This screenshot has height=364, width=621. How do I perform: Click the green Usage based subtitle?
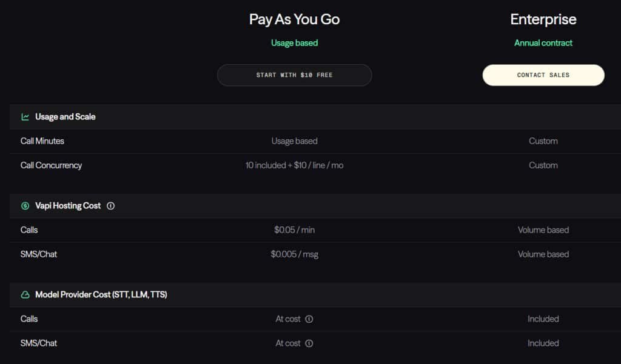(x=294, y=43)
